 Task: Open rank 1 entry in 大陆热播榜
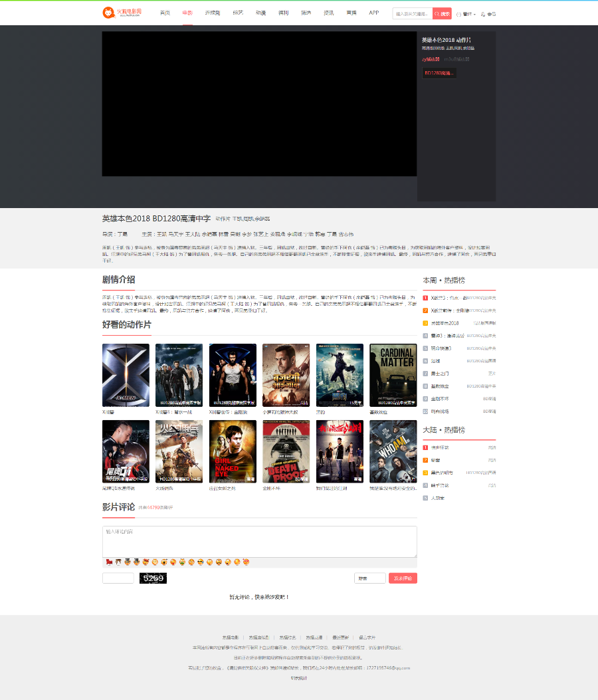(x=459, y=447)
